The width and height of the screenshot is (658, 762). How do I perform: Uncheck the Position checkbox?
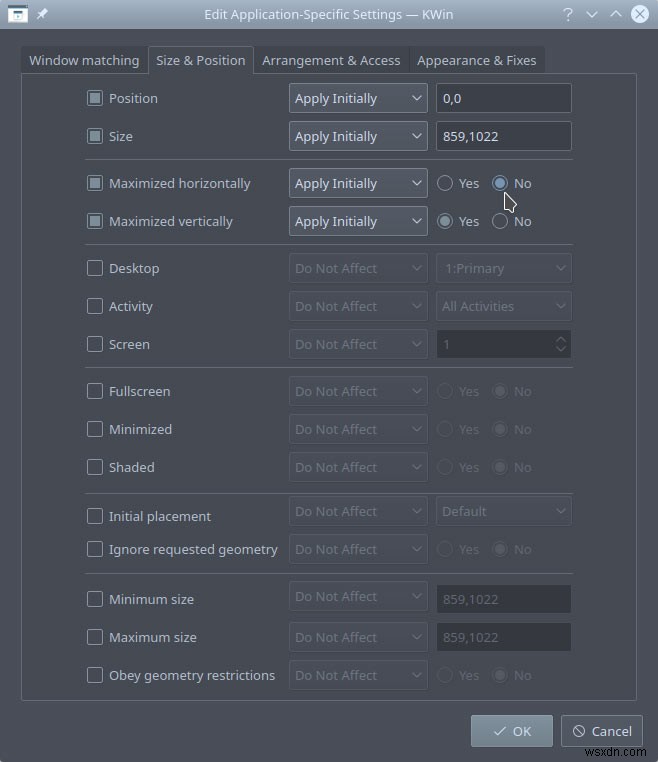(x=95, y=98)
